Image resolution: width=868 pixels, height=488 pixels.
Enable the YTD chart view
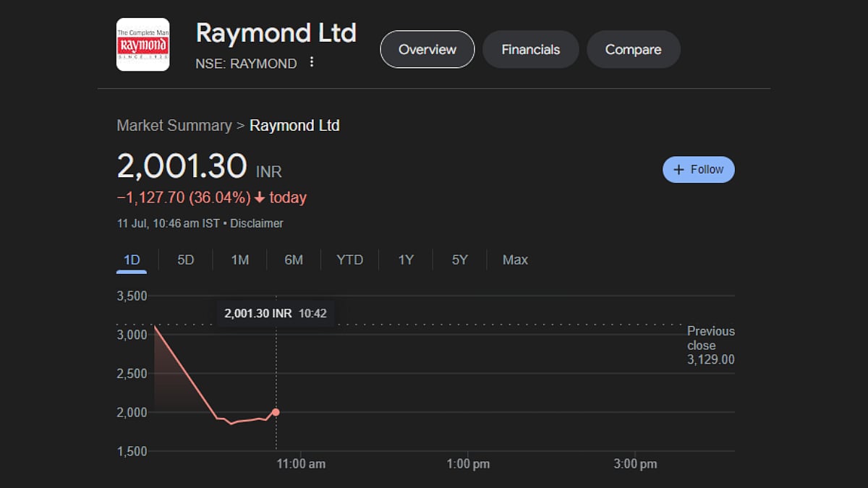pos(349,260)
